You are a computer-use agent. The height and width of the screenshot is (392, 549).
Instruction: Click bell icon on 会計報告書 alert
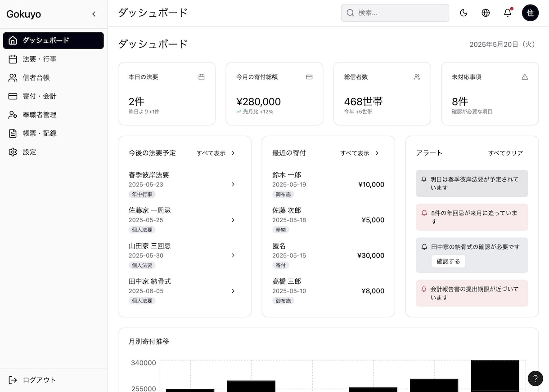pyautogui.click(x=424, y=289)
